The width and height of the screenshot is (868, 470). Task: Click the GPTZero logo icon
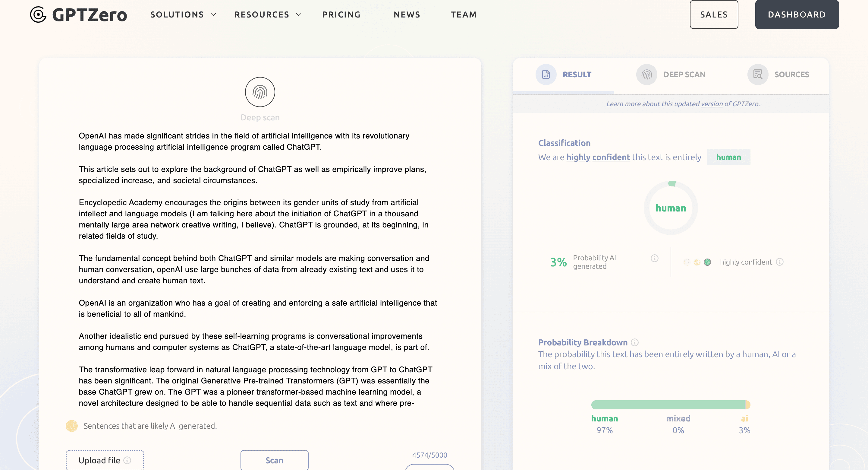(x=38, y=14)
